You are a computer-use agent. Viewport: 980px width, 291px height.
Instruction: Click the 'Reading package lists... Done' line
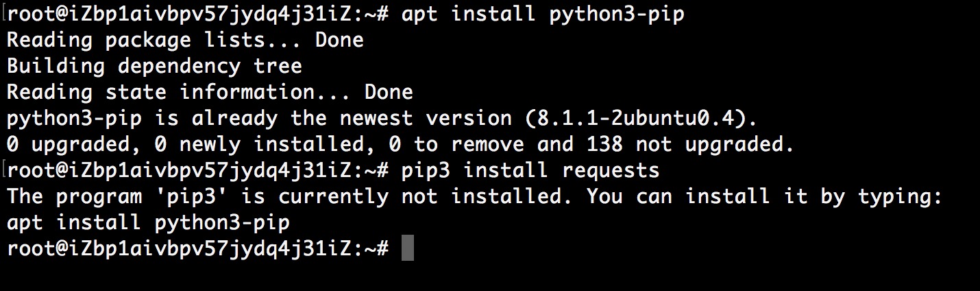click(x=185, y=40)
